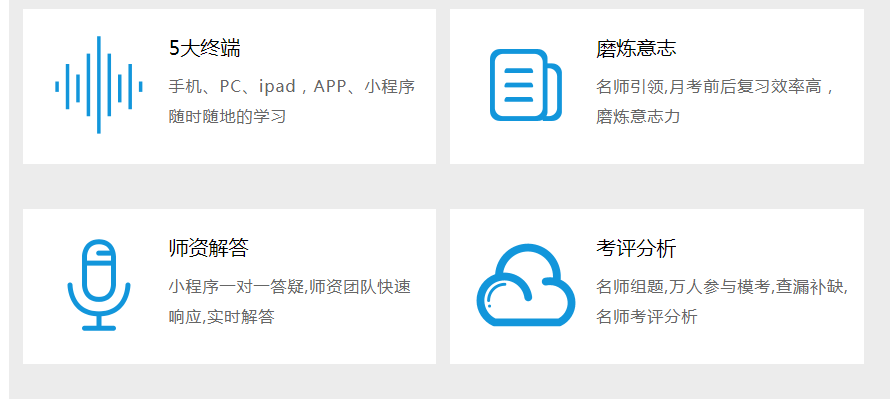Select the 5大终端 heading
The height and width of the screenshot is (399, 890).
coord(204,49)
